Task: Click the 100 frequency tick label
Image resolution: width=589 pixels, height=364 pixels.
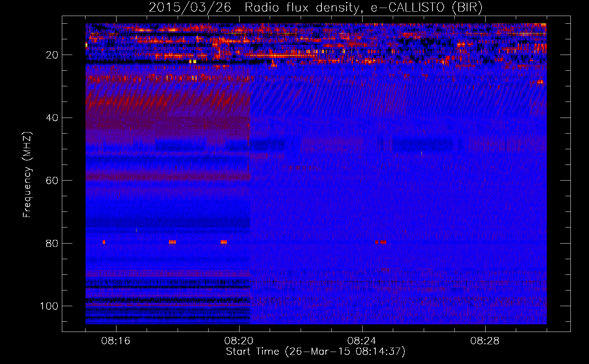Action: pyautogui.click(x=49, y=306)
